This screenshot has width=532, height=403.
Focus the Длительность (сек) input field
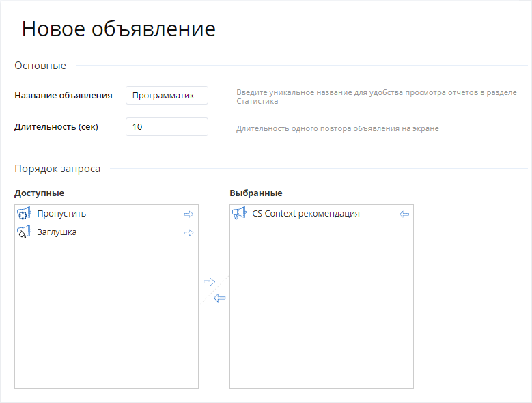point(167,127)
